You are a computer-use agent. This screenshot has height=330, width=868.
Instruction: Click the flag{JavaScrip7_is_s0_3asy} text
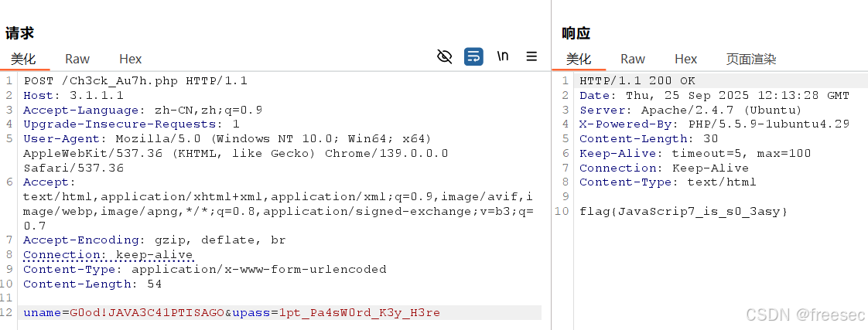pos(683,212)
